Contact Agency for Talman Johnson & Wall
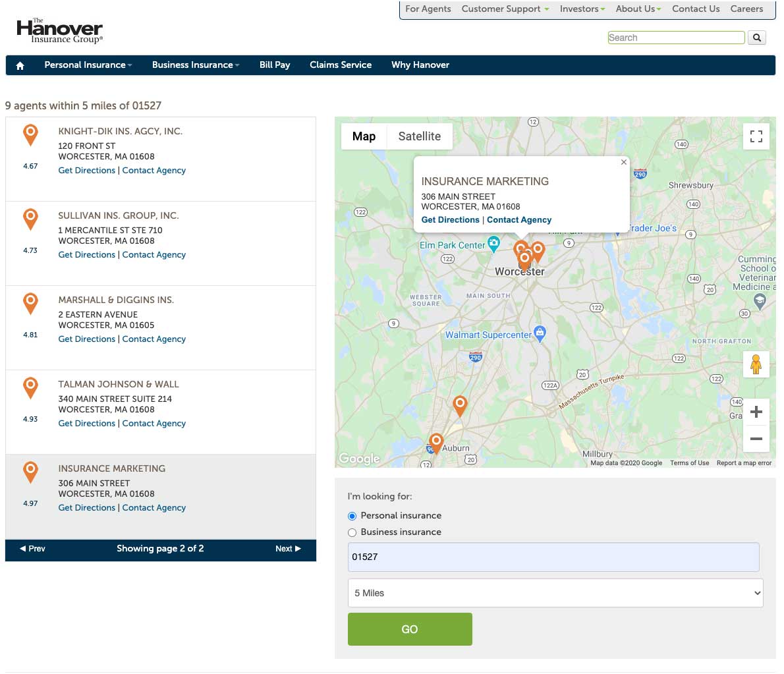Screen dimensions: 784x674 [154, 424]
